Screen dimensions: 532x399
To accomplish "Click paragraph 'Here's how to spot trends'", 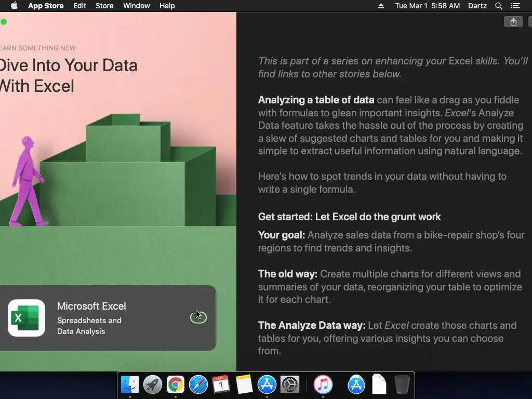I will click(382, 182).
